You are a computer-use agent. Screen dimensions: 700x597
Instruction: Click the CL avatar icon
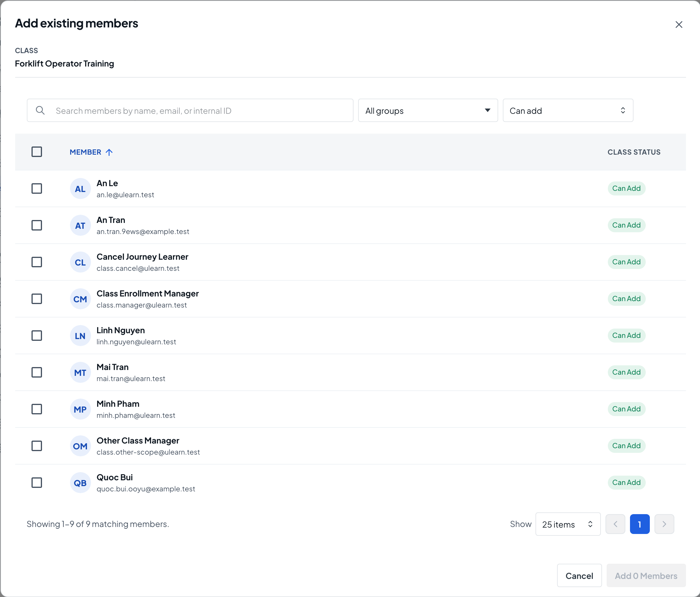point(80,262)
